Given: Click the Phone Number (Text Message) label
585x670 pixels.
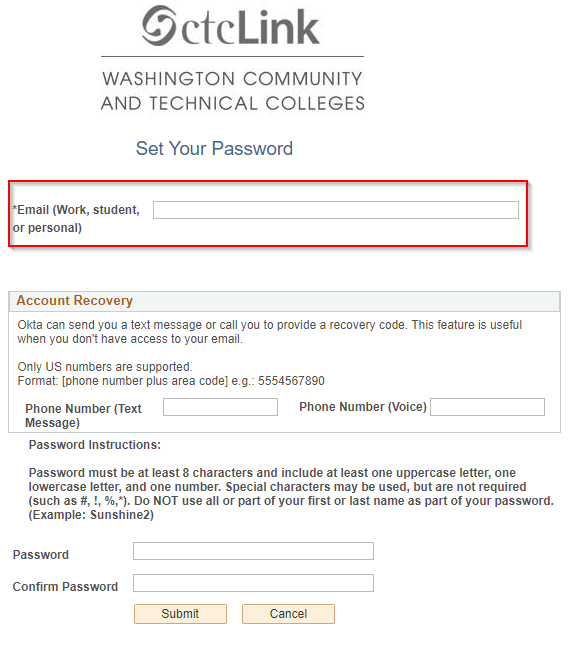Looking at the screenshot, I should click(83, 416).
